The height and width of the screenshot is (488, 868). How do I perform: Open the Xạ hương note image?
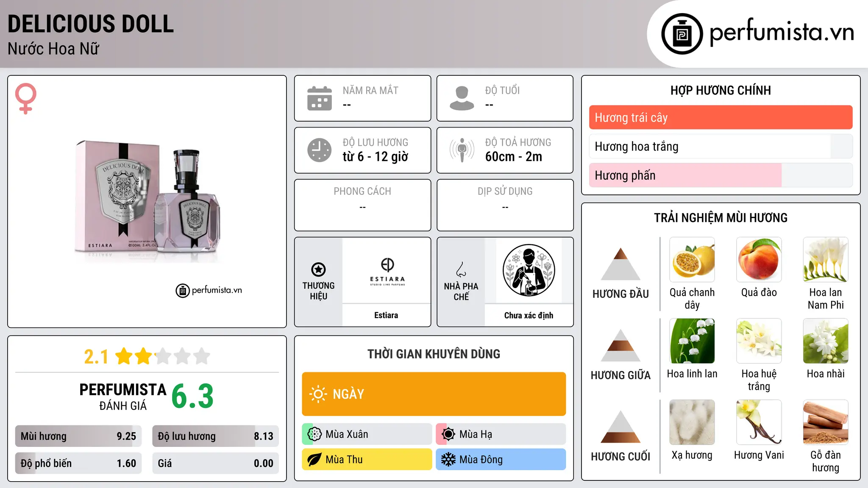pos(692,422)
